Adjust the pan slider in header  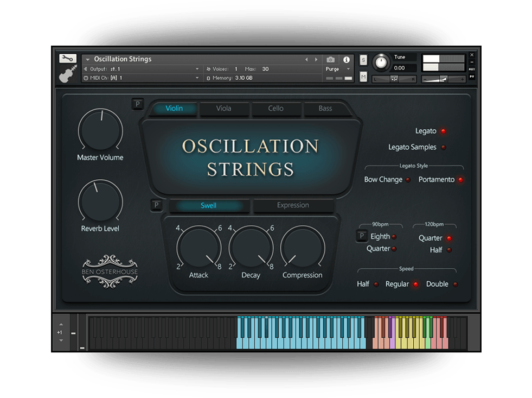point(394,79)
